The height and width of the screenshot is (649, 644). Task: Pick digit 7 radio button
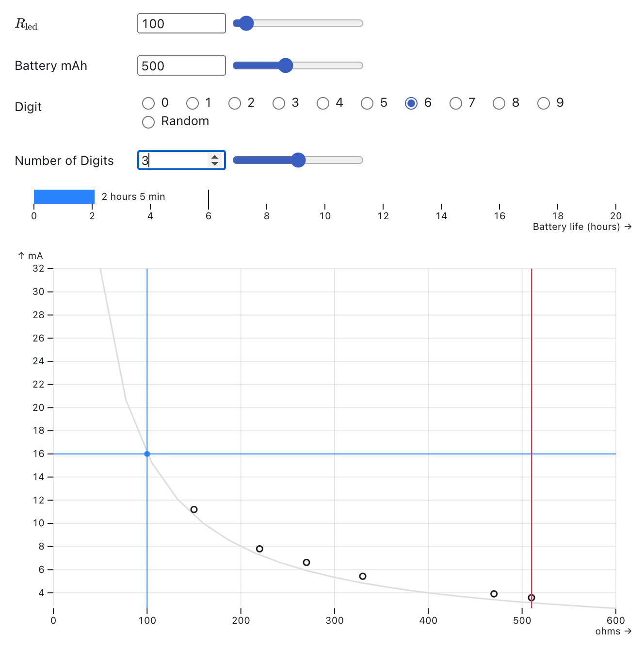(x=456, y=103)
